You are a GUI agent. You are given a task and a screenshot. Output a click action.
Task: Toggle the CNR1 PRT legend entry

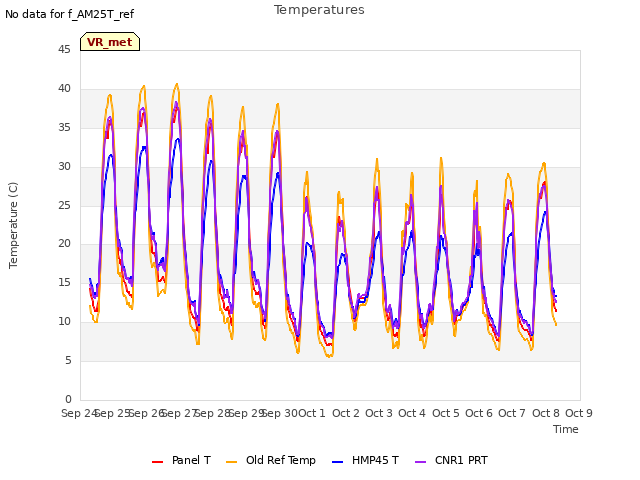pyautogui.click(x=451, y=460)
